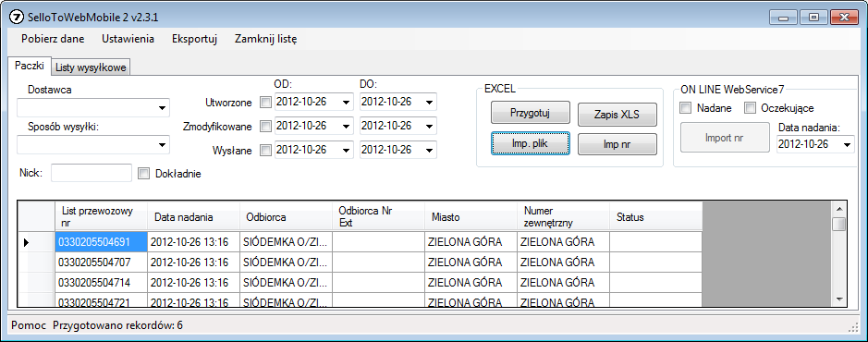Image resolution: width=868 pixels, height=342 pixels.
Task: Click the Imp. plik button
Action: click(531, 143)
